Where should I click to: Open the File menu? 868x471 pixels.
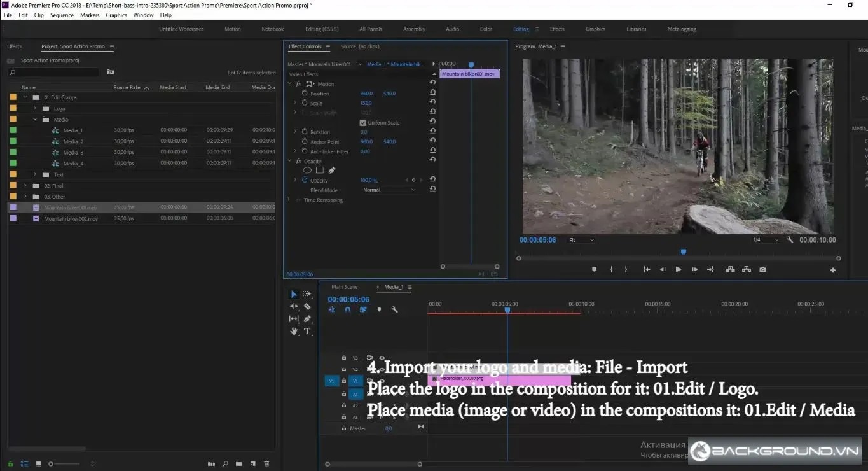(x=8, y=15)
